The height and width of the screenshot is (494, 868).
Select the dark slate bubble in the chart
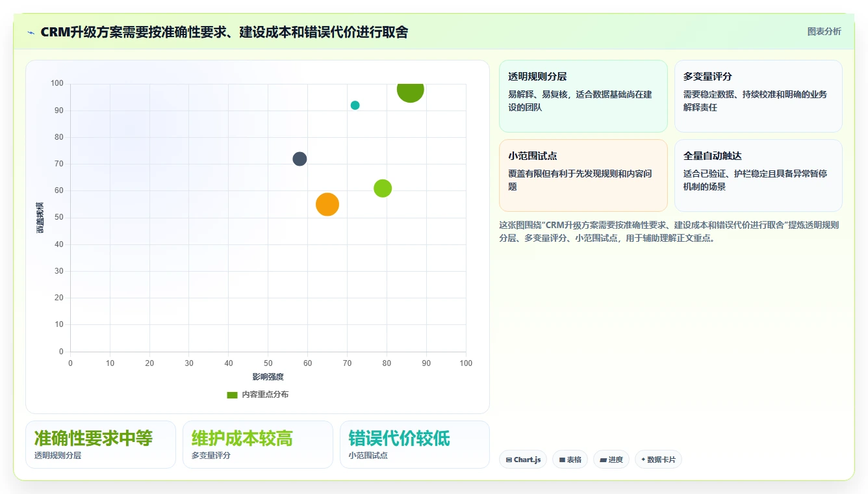(x=300, y=159)
